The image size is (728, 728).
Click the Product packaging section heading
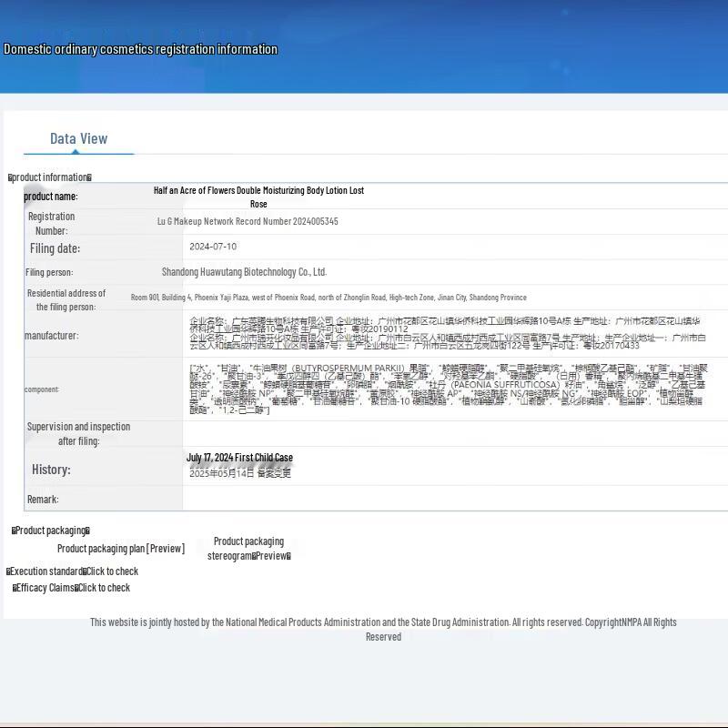(x=51, y=531)
